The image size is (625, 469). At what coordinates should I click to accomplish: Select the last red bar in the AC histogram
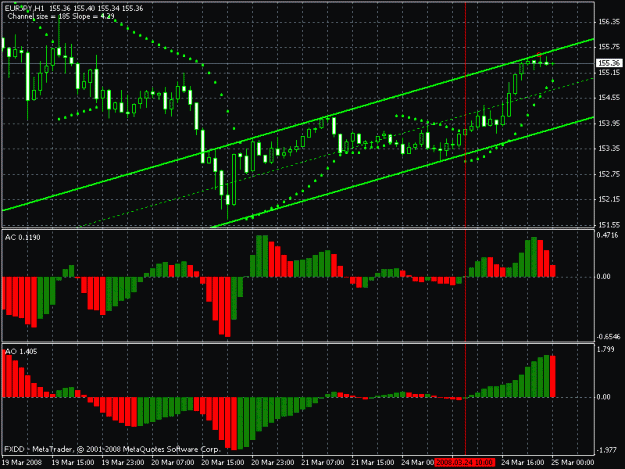click(552, 271)
